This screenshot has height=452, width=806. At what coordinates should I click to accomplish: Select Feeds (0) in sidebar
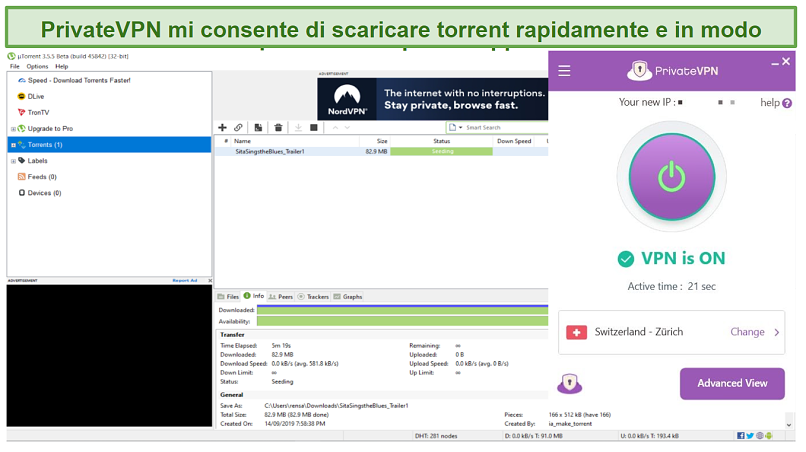42,176
